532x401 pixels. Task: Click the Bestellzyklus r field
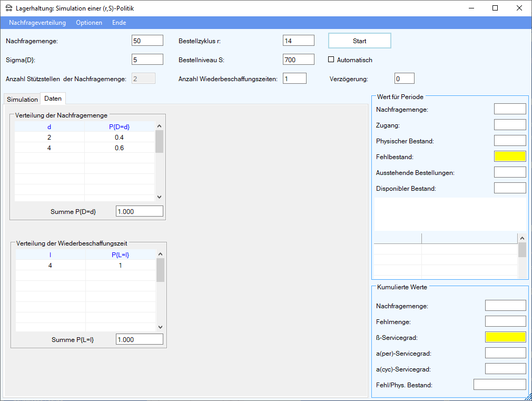click(298, 41)
